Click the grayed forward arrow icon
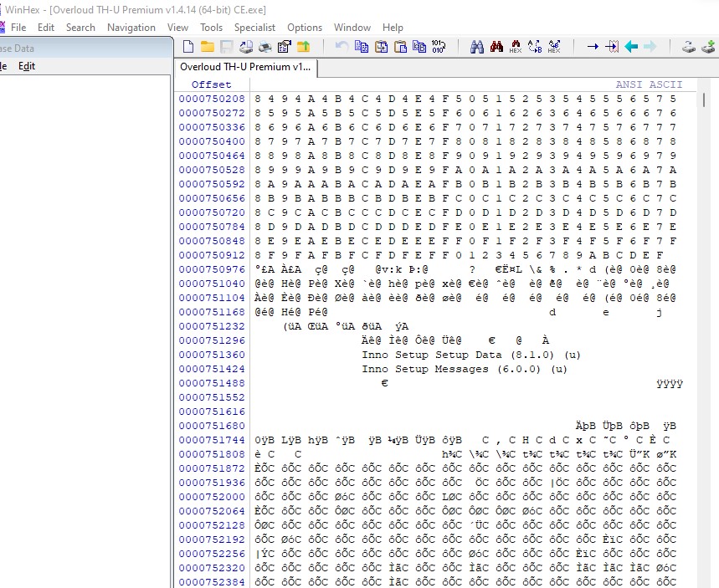Screen dimensions: 719x588 click(x=650, y=47)
